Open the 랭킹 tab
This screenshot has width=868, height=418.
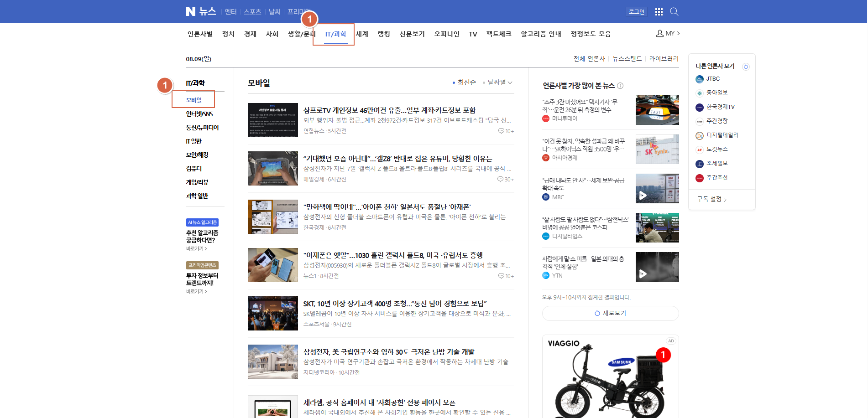(384, 34)
